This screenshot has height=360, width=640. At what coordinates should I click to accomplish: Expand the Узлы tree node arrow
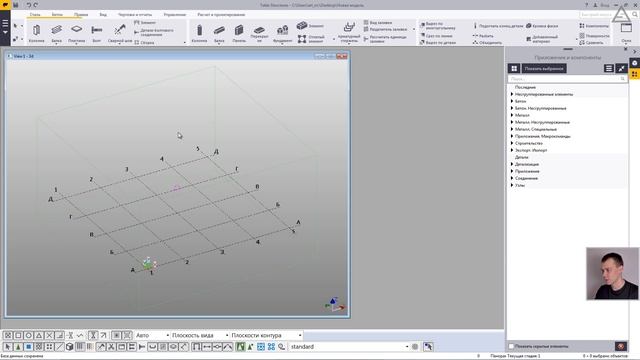[x=512, y=185]
